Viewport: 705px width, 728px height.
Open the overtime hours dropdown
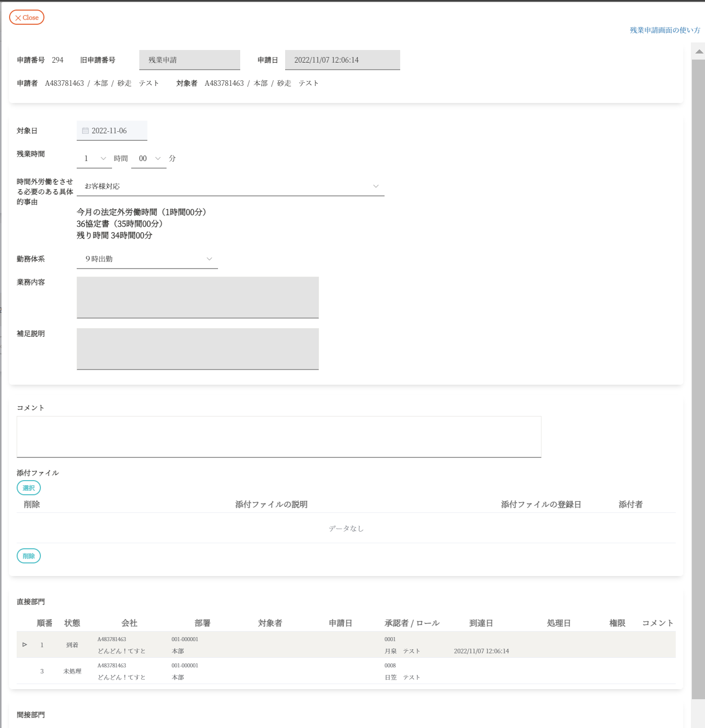(x=94, y=159)
